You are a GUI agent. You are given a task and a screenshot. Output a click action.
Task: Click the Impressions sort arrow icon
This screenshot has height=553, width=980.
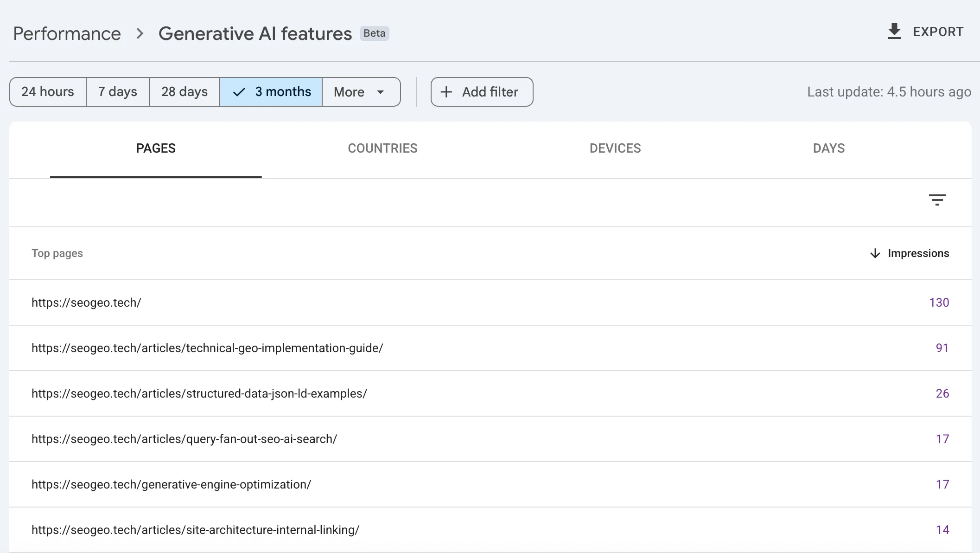pos(875,253)
